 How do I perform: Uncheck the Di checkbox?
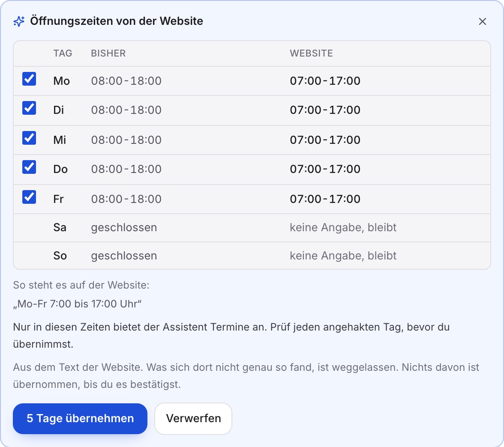tap(29, 108)
